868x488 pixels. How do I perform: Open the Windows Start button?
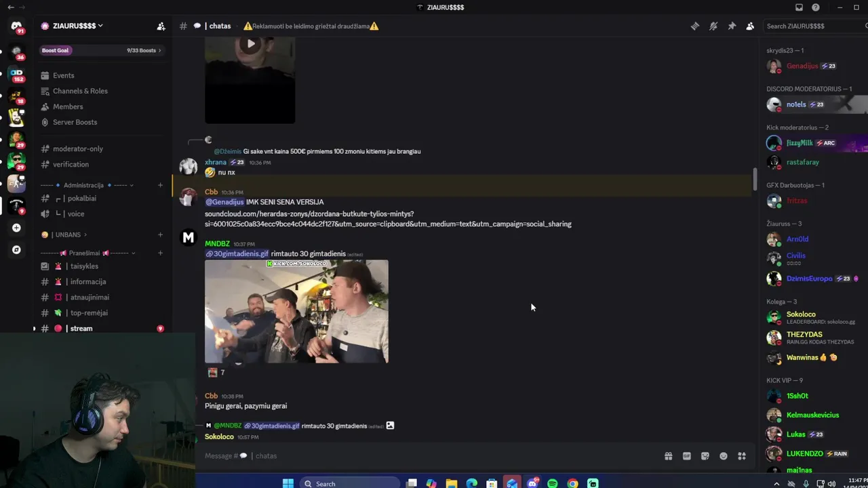point(288,483)
